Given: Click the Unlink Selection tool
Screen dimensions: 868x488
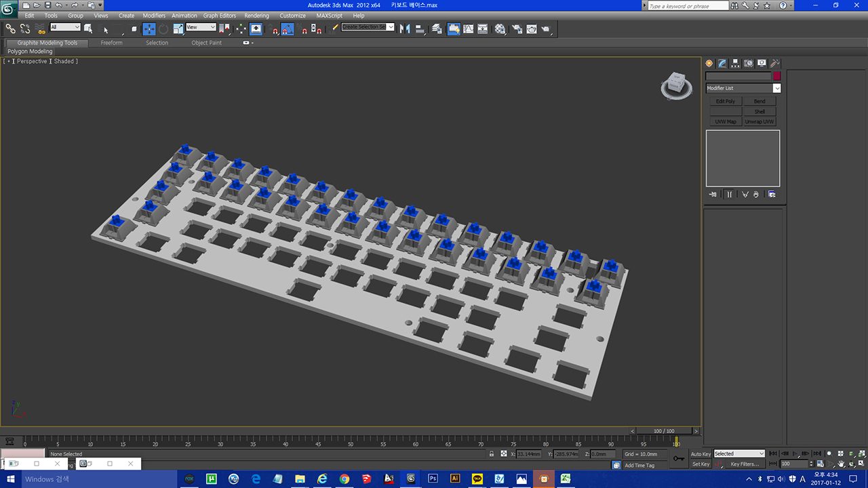Looking at the screenshot, I should pos(25,28).
